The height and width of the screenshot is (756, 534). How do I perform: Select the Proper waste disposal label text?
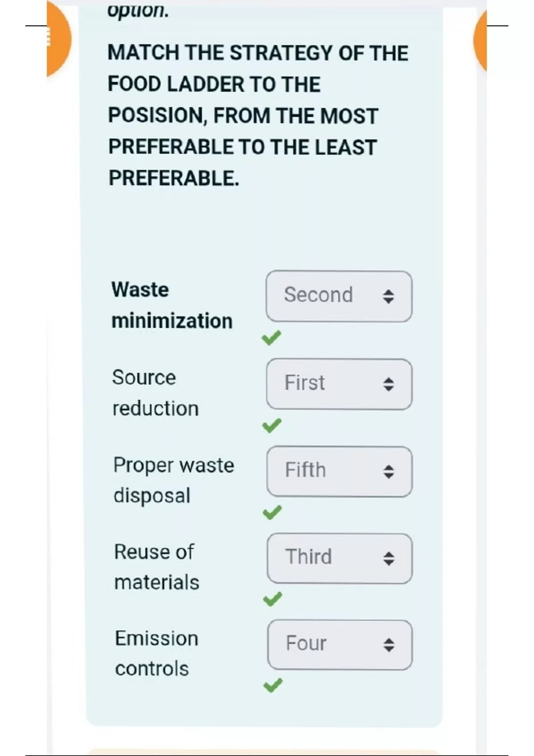(x=173, y=480)
